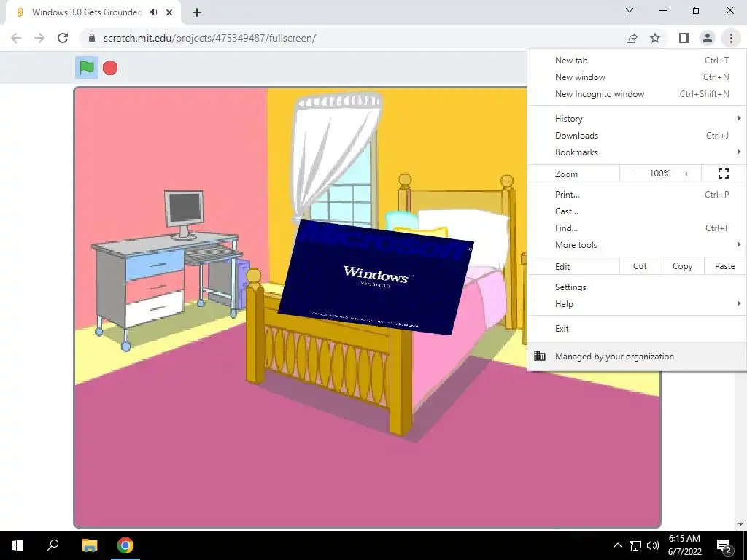
Task: Open New Incognito window
Action: click(x=637, y=94)
